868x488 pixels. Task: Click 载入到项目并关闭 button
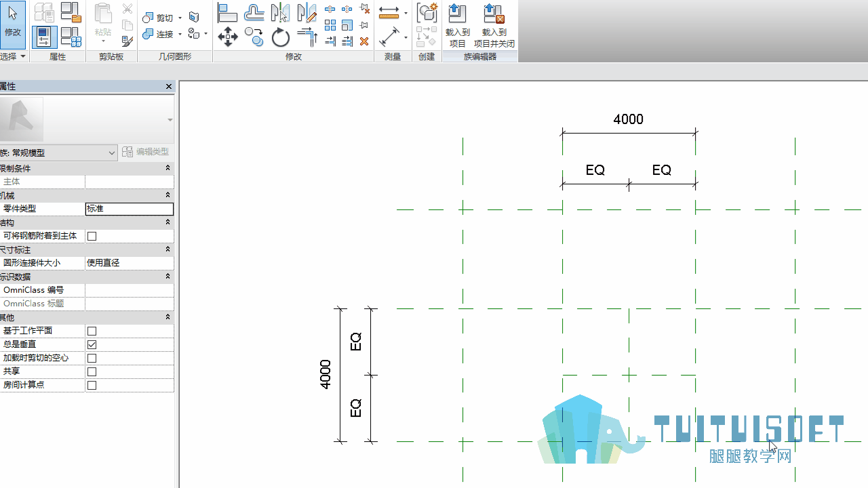point(494,25)
